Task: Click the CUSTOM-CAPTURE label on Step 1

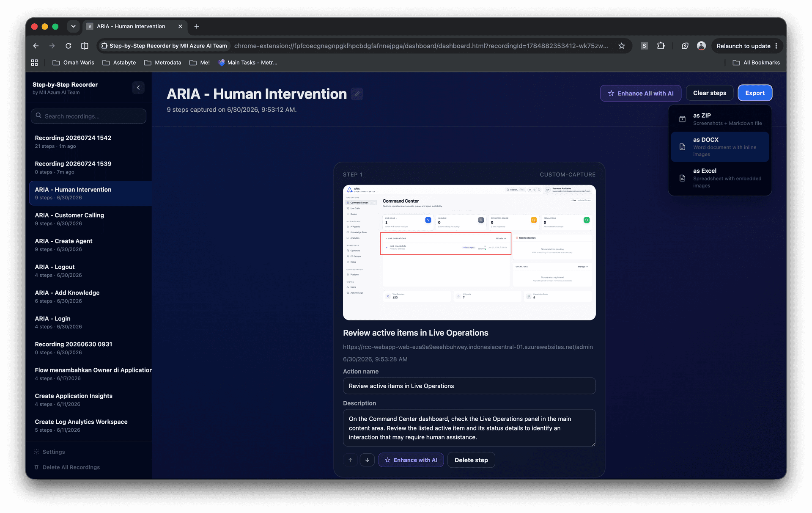Action: click(x=568, y=175)
